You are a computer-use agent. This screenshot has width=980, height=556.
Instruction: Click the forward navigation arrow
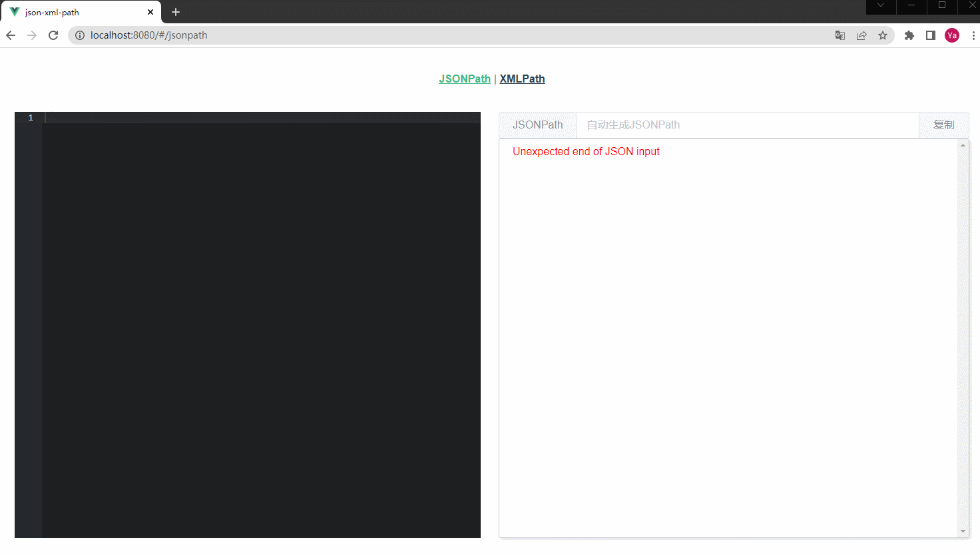coord(31,35)
